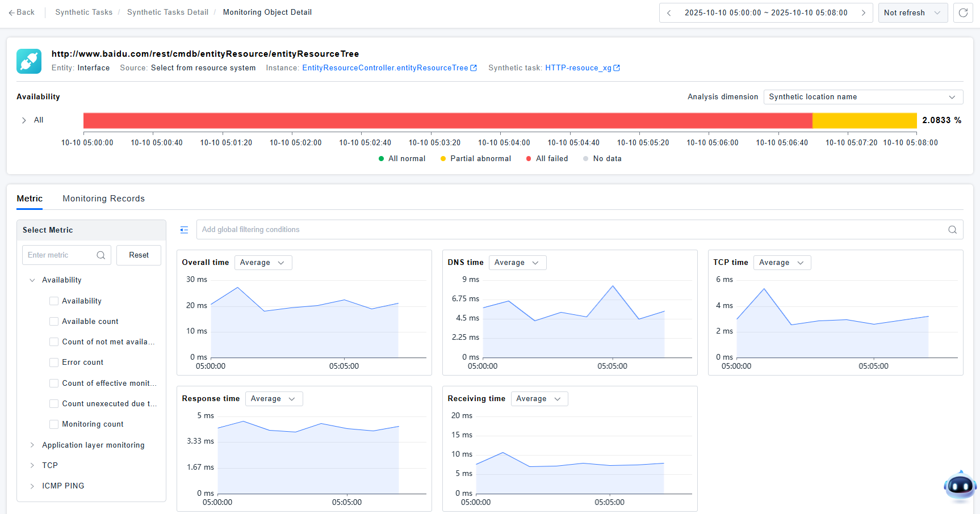Tick the Monitoring count checkbox
The height and width of the screenshot is (514, 980).
click(54, 424)
